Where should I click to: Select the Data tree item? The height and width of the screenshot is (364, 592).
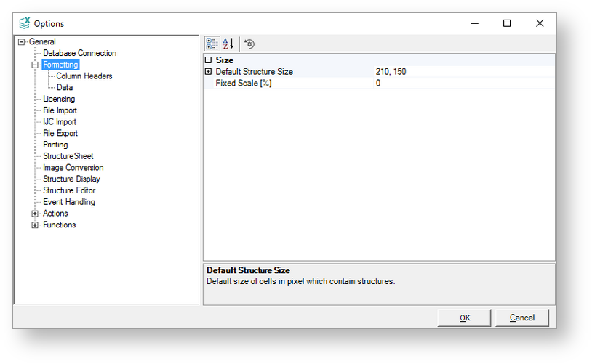tap(65, 88)
